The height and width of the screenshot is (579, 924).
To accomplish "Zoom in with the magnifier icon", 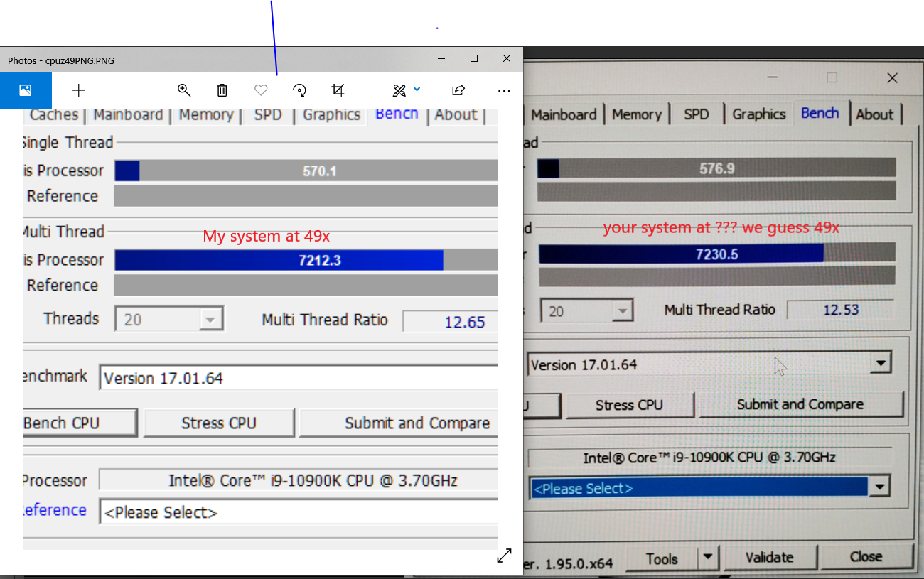I will (184, 90).
